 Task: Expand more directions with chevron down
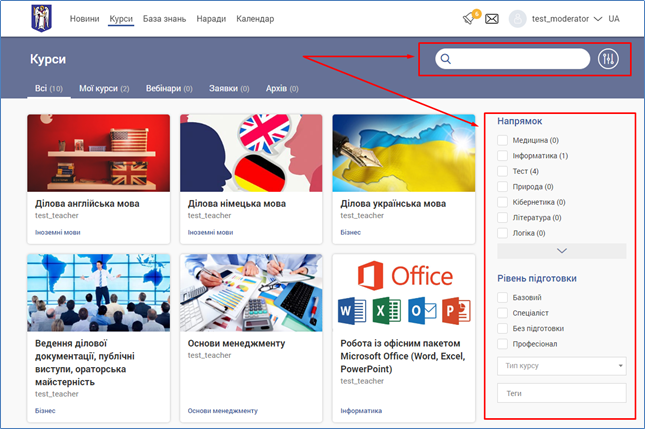point(561,251)
